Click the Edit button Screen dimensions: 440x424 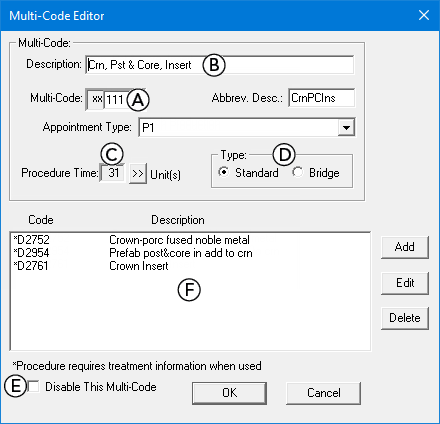(405, 283)
